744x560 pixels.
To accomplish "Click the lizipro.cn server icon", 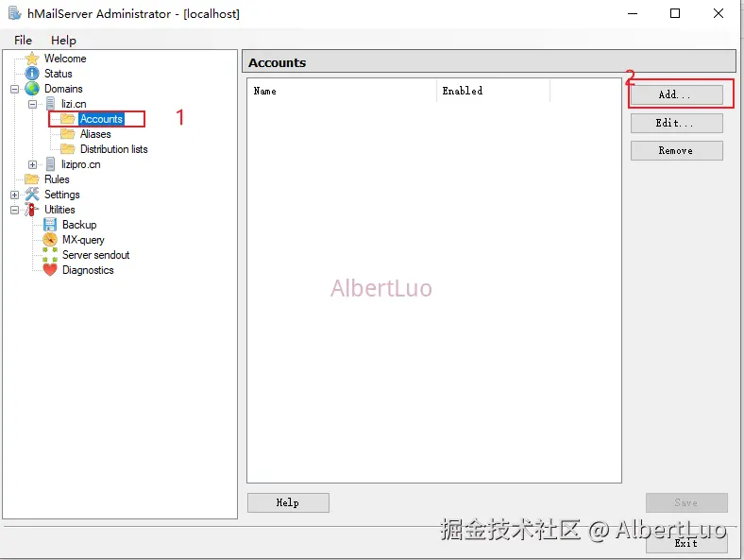I will click(50, 164).
